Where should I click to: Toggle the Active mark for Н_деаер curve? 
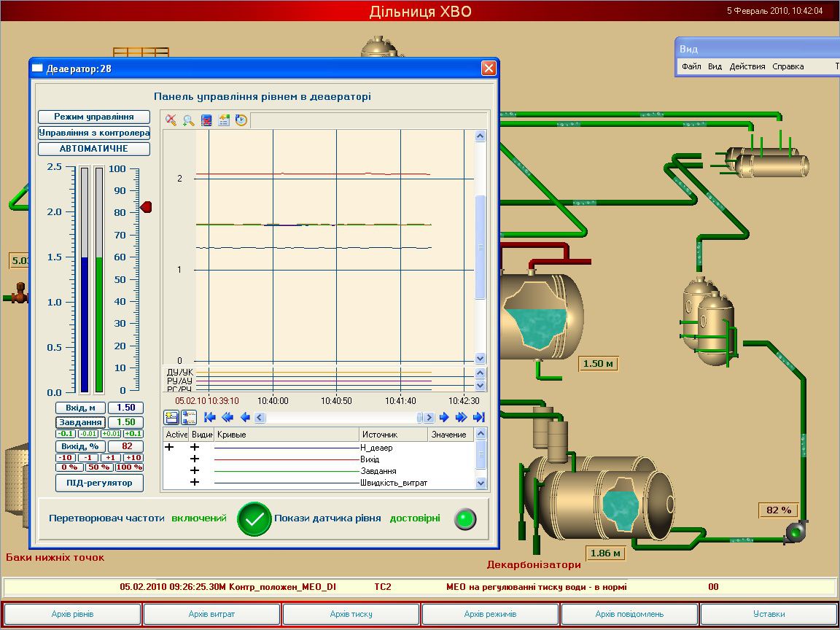tap(170, 447)
